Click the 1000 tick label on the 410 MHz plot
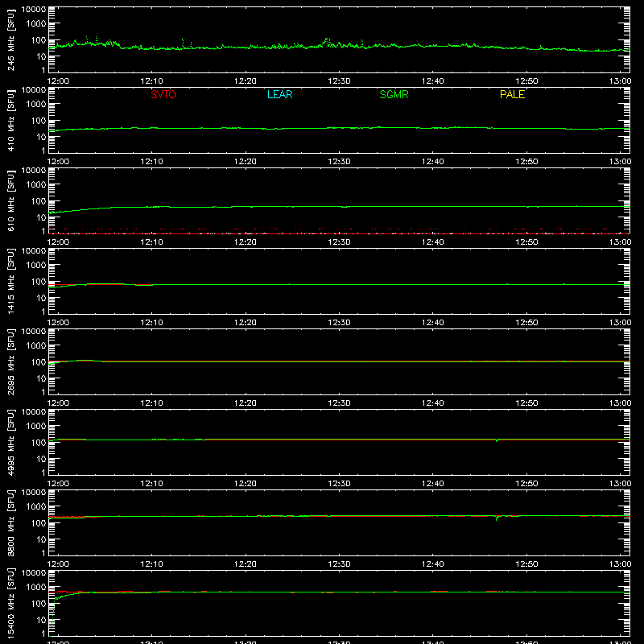This screenshot has width=644, height=644. click(x=36, y=105)
